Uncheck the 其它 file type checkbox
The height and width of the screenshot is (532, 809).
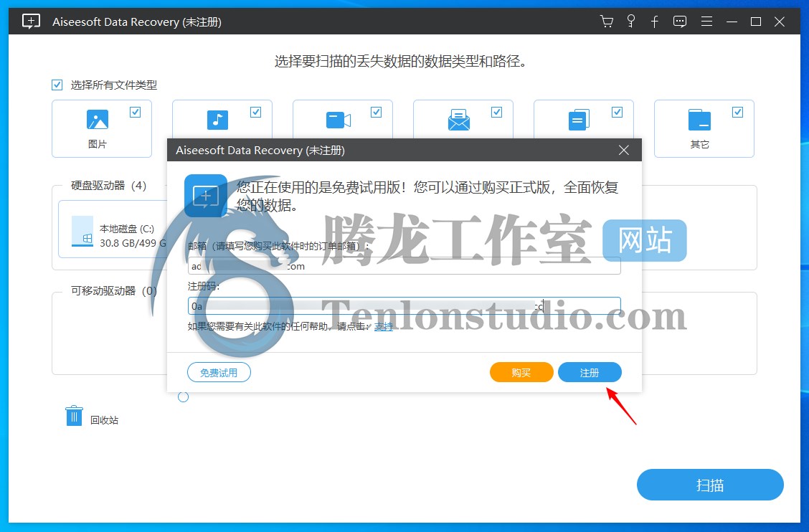[x=738, y=112]
